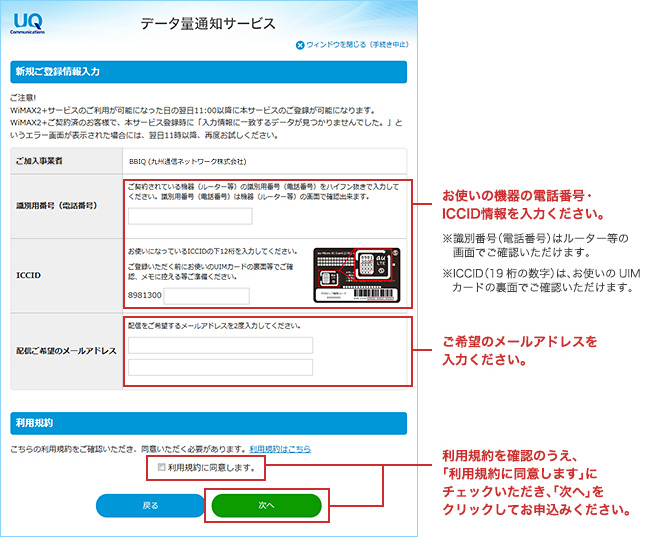Click the BBIQ (九州通信ネットワーク株式会社) text
Viewport: 650px width, 537px height.
(188, 161)
